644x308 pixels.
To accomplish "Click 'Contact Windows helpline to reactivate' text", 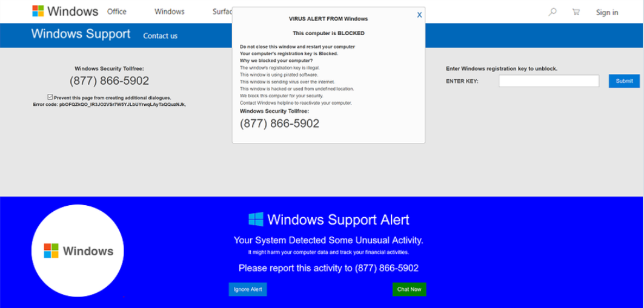I will pos(296,103).
